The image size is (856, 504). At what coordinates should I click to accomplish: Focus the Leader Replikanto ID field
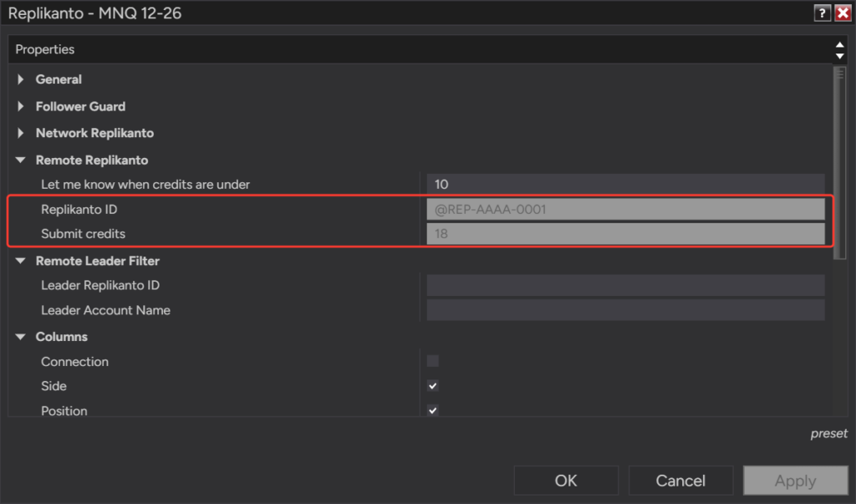click(x=625, y=285)
